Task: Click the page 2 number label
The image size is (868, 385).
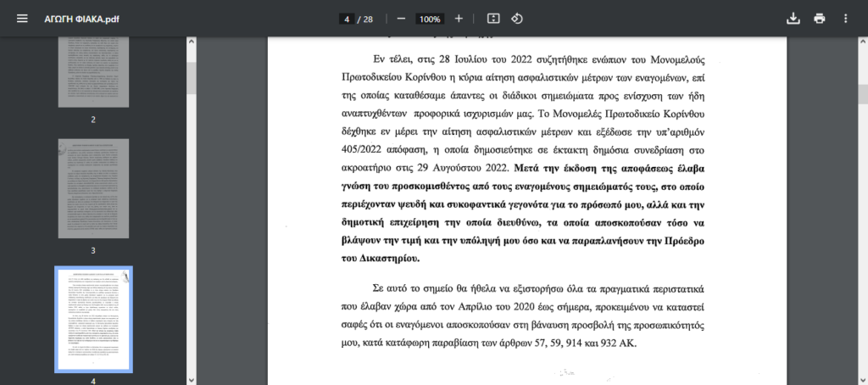Action: 93,120
